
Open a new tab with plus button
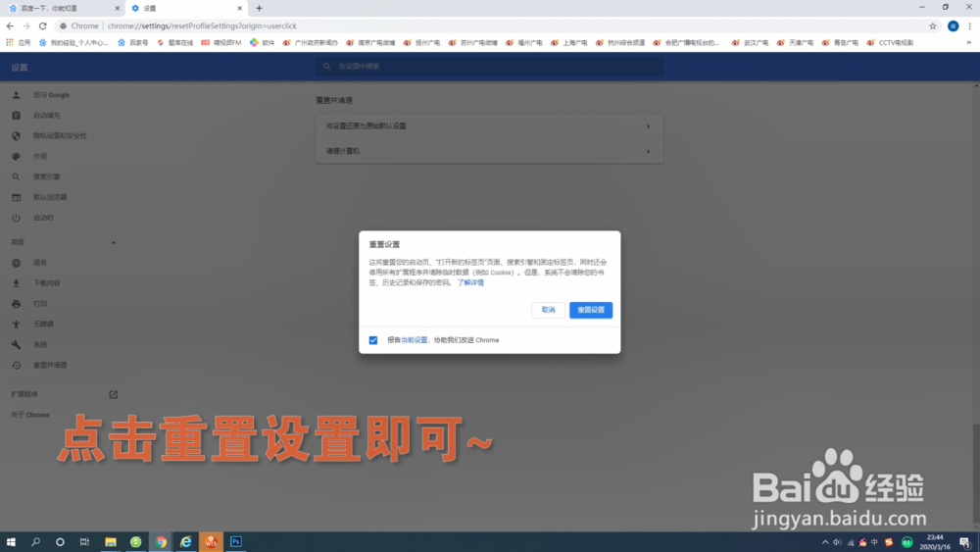[259, 9]
